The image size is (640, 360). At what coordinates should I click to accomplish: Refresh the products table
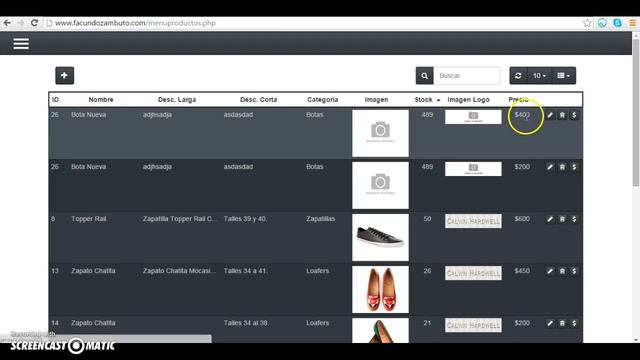(518, 76)
